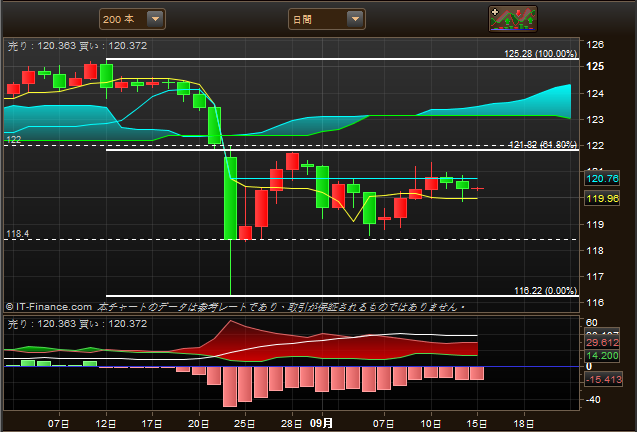The height and width of the screenshot is (432, 637).
Task: Click the 09月 date axis label
Action: [x=321, y=423]
